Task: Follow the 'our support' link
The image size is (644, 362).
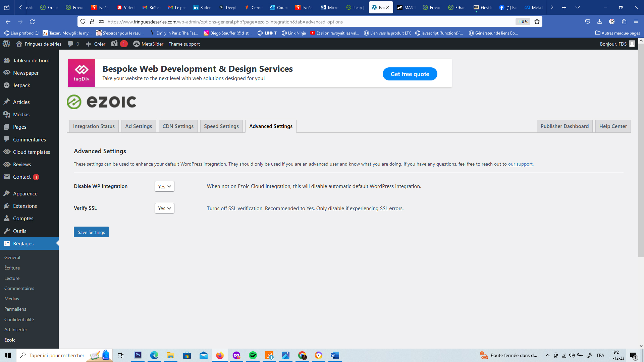Action: click(x=520, y=164)
